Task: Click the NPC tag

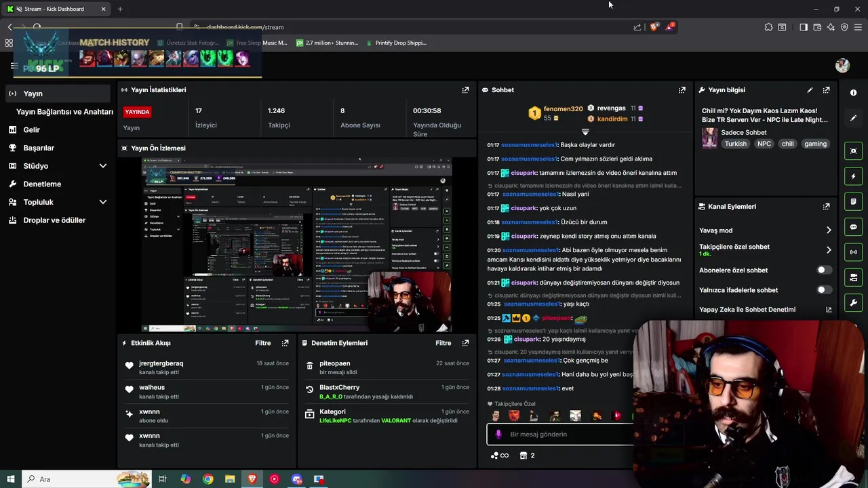Action: (764, 144)
